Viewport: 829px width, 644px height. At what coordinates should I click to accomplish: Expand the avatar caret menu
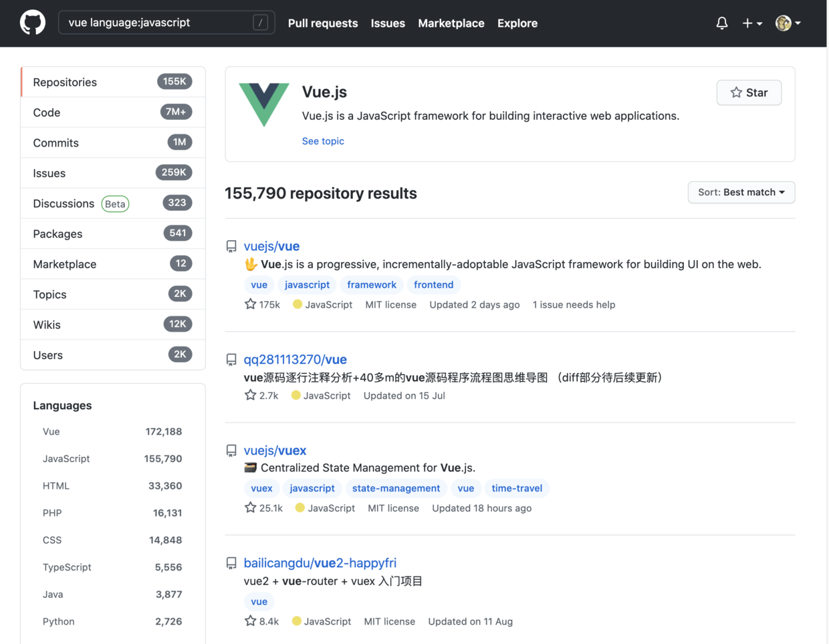point(797,23)
